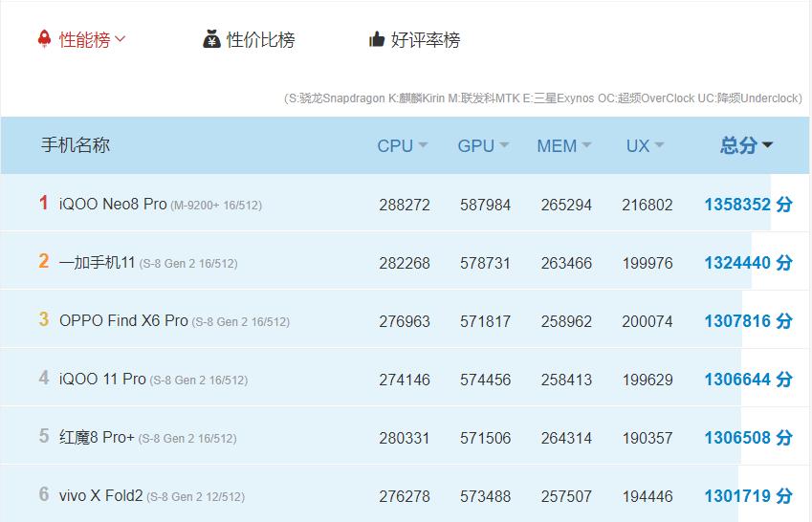The image size is (812, 522).
Task: Click GPU score 573488
Action: 485,496
